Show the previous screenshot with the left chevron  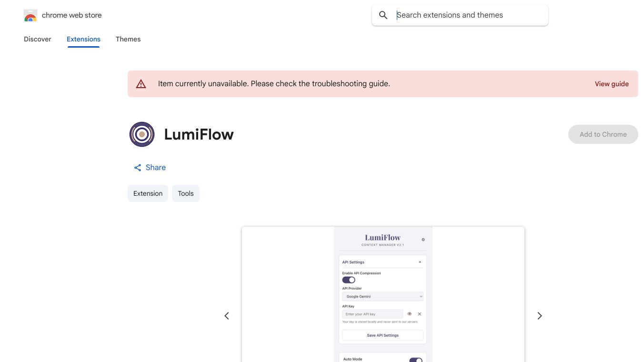pos(227,315)
